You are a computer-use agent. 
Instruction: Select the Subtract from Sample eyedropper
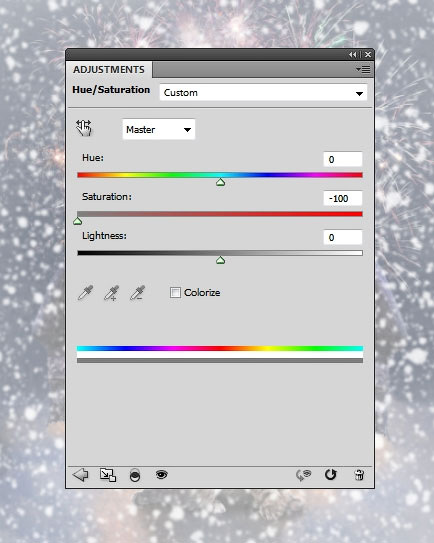137,293
